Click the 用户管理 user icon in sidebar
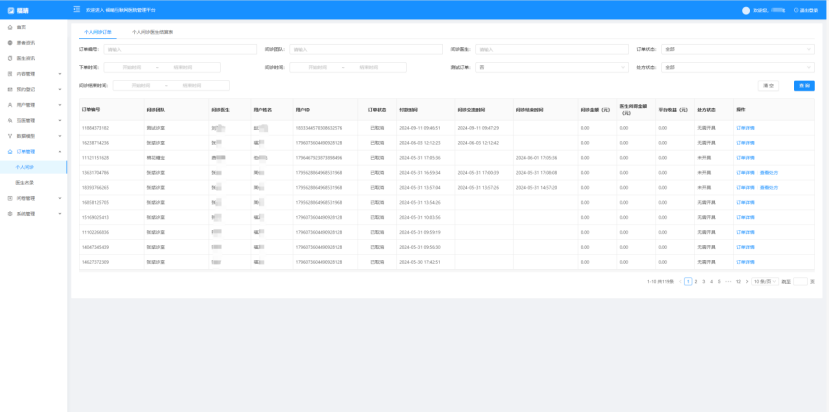 (9, 104)
